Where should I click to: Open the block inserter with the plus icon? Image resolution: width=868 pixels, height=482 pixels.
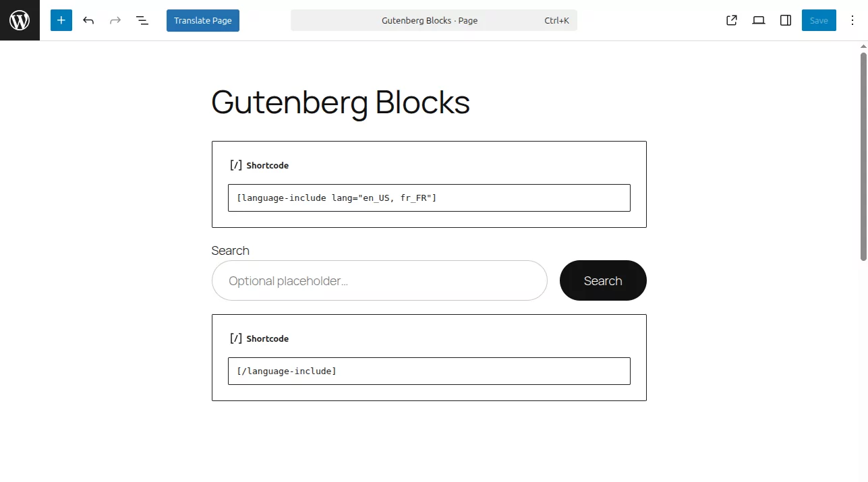click(x=61, y=20)
